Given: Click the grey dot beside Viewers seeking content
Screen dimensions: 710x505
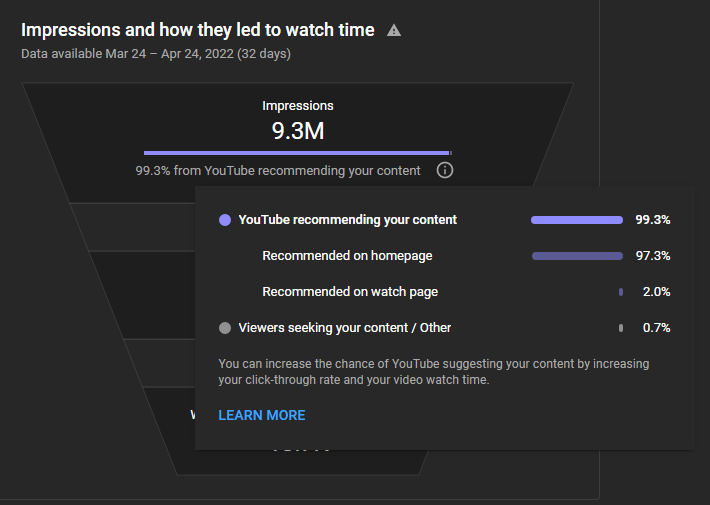Looking at the screenshot, I should point(225,328).
